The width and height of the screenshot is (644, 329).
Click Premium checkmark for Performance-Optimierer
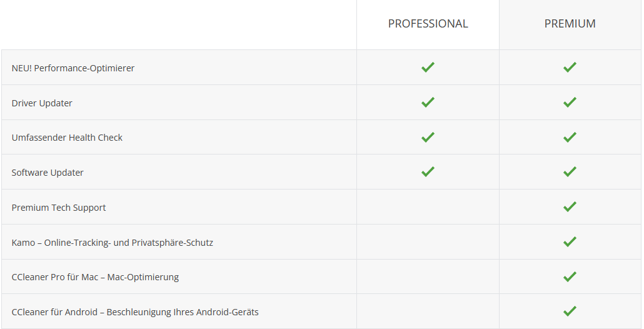pyautogui.click(x=570, y=68)
